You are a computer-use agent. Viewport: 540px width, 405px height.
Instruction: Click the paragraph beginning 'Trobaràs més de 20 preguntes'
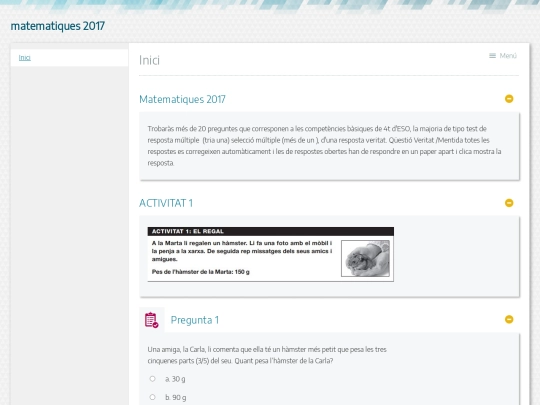[x=325, y=146]
